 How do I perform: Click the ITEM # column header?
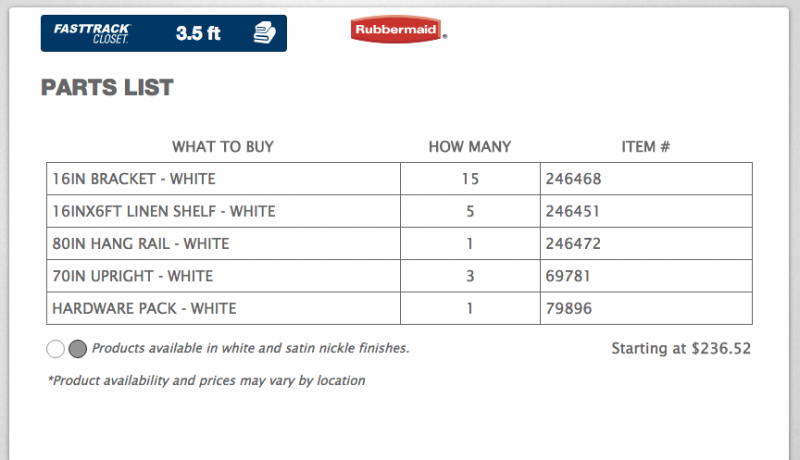[645, 147]
